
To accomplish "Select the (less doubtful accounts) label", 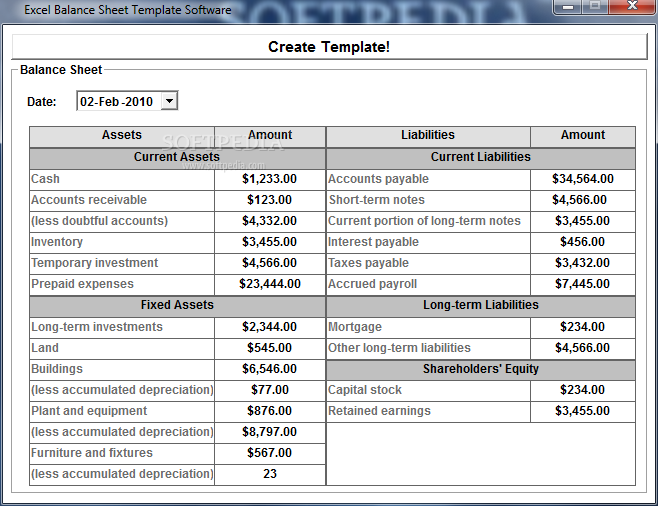I will tap(99, 221).
